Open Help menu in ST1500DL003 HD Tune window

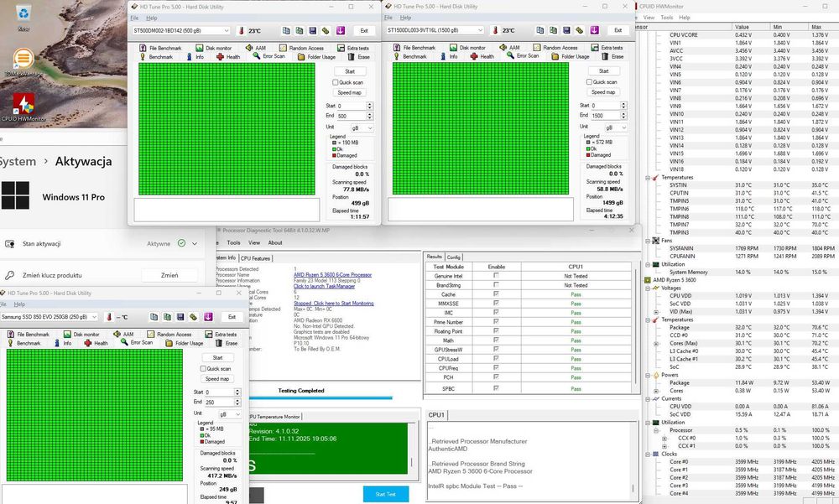tap(405, 17)
